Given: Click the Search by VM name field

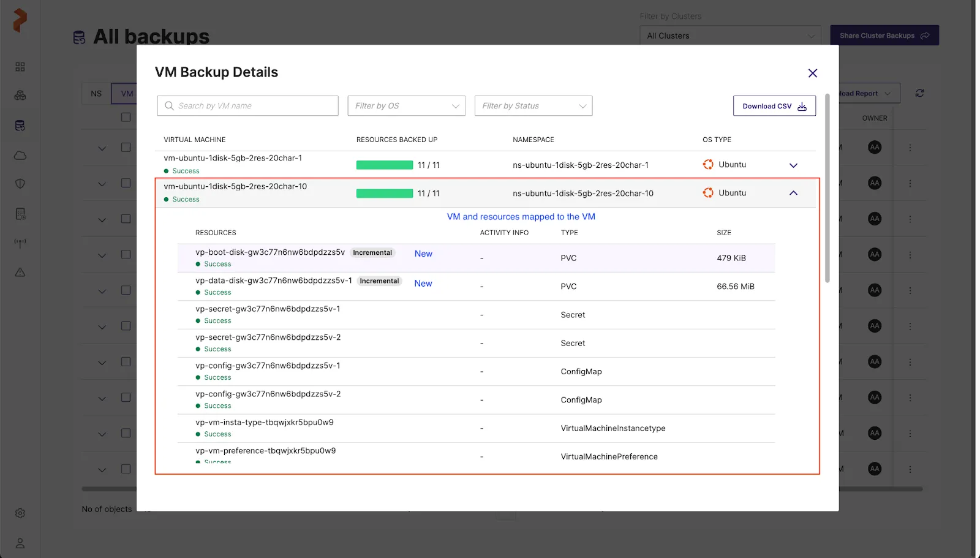Looking at the screenshot, I should click(247, 106).
